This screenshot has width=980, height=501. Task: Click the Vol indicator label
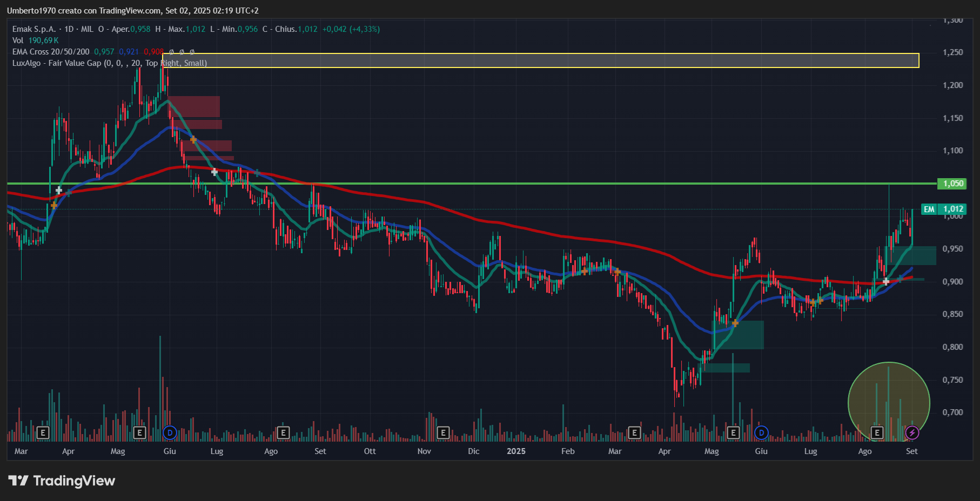(x=18, y=40)
